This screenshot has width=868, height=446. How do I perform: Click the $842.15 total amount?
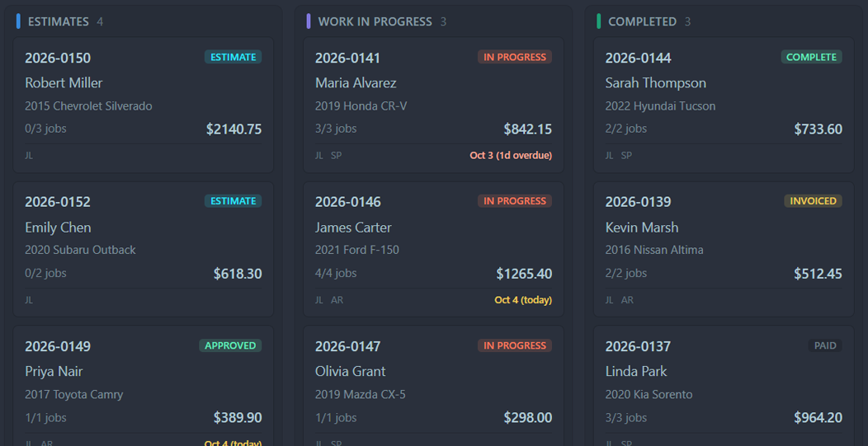[527, 129]
